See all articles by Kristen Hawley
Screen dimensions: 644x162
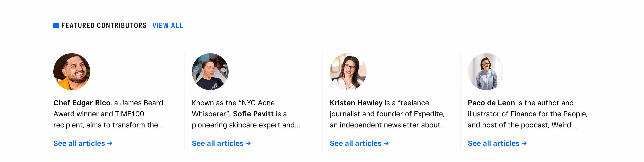click(359, 144)
